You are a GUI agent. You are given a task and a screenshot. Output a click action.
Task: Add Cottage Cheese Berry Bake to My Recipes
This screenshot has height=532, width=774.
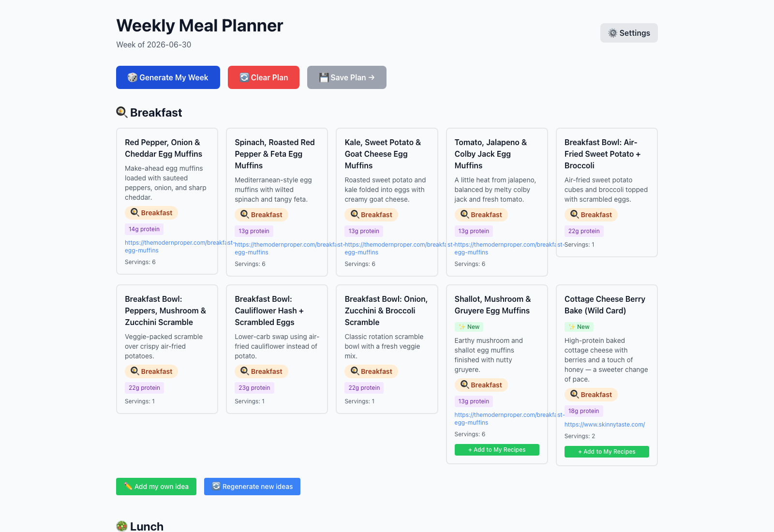[x=607, y=452]
